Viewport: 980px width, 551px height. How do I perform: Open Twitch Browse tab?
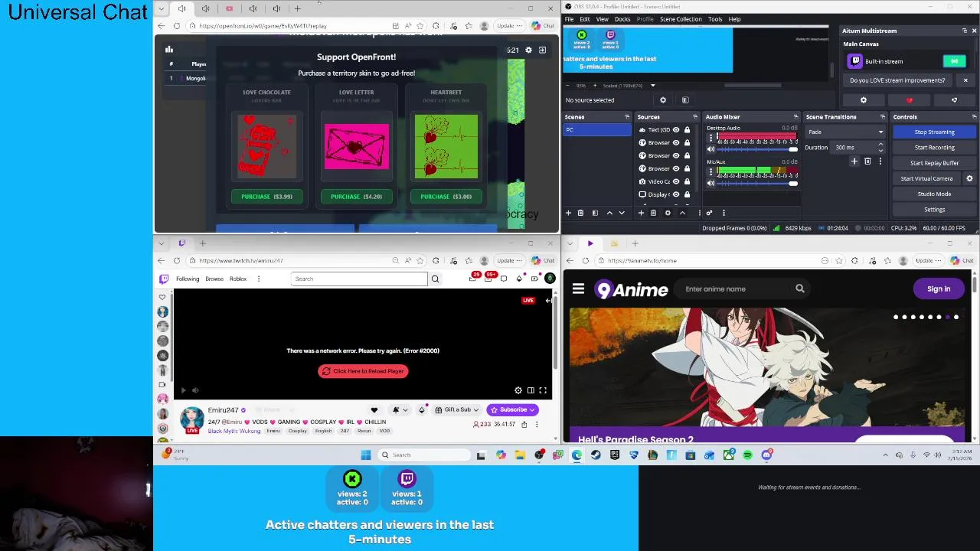coord(214,279)
